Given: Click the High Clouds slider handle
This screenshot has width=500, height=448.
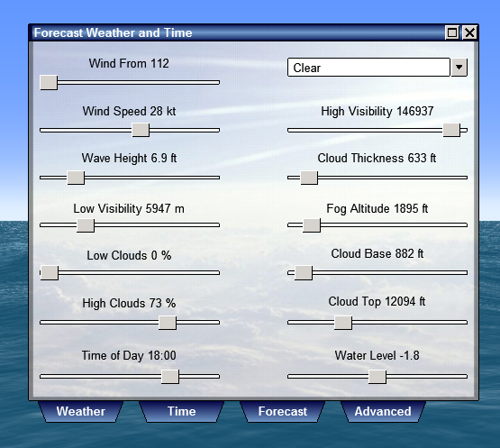Looking at the screenshot, I should click(x=168, y=323).
